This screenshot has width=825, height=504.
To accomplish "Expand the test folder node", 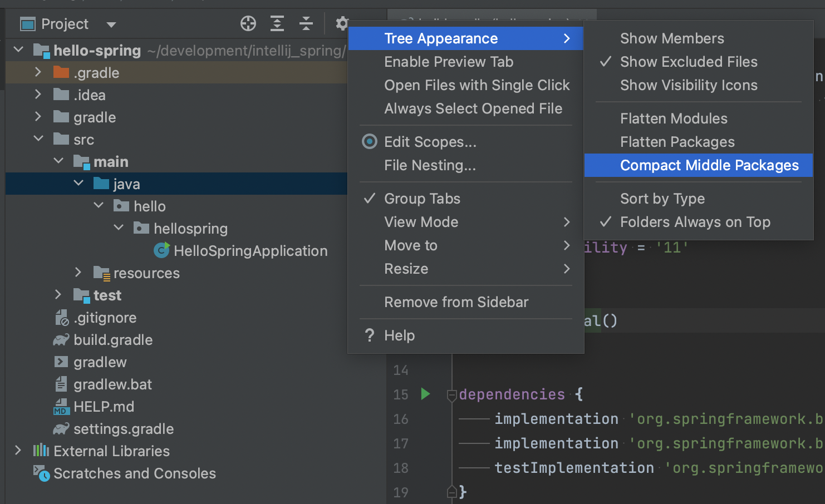I will (x=58, y=295).
